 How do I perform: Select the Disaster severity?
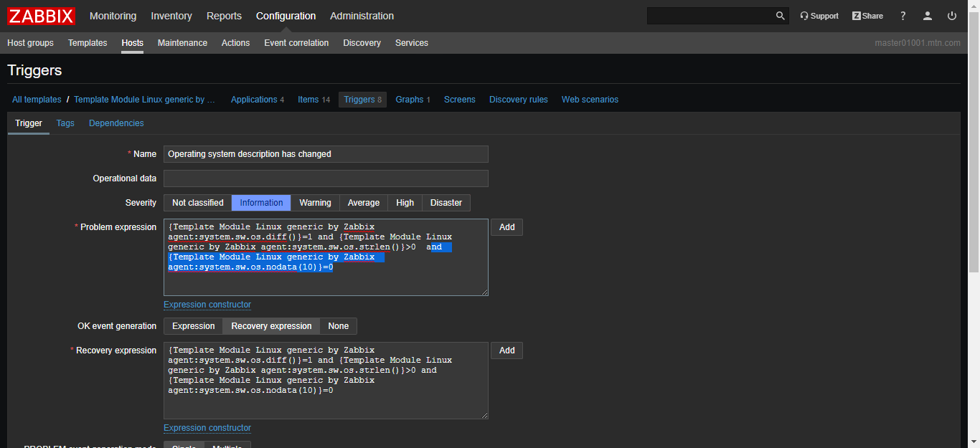446,203
